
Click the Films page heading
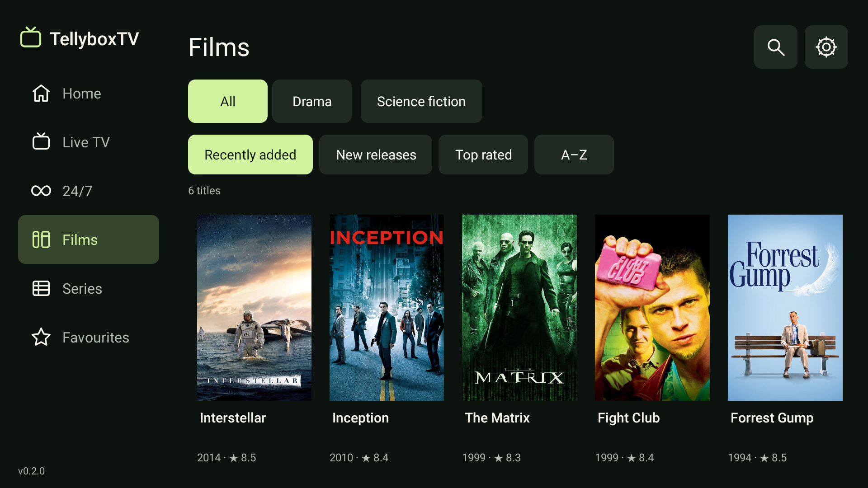pyautogui.click(x=219, y=47)
